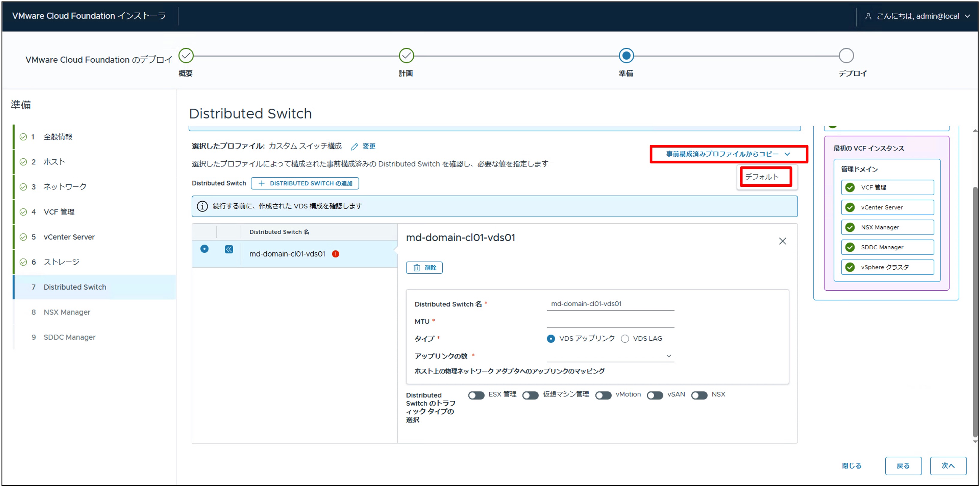Click the 次へ button
Viewport: 980px width, 487px height.
949,466
